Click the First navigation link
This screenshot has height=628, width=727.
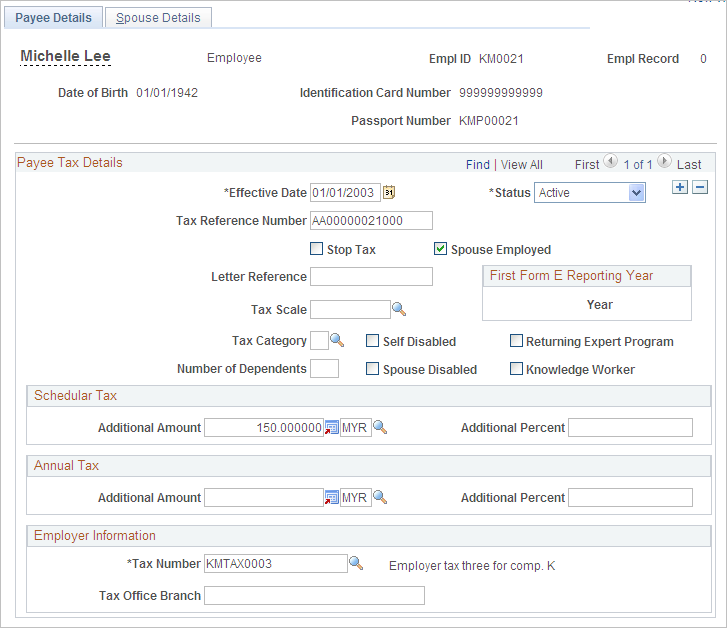[587, 165]
